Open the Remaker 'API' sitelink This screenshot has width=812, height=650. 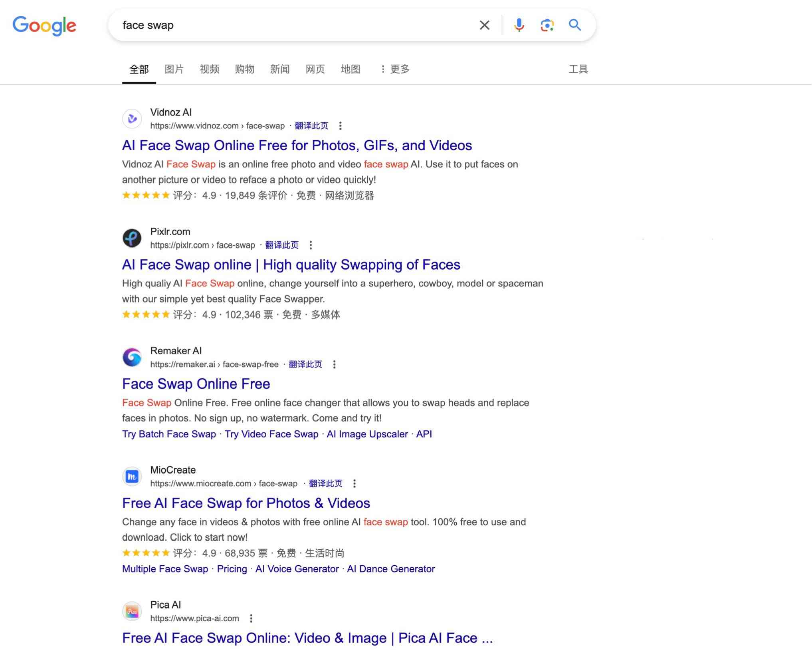pos(424,434)
